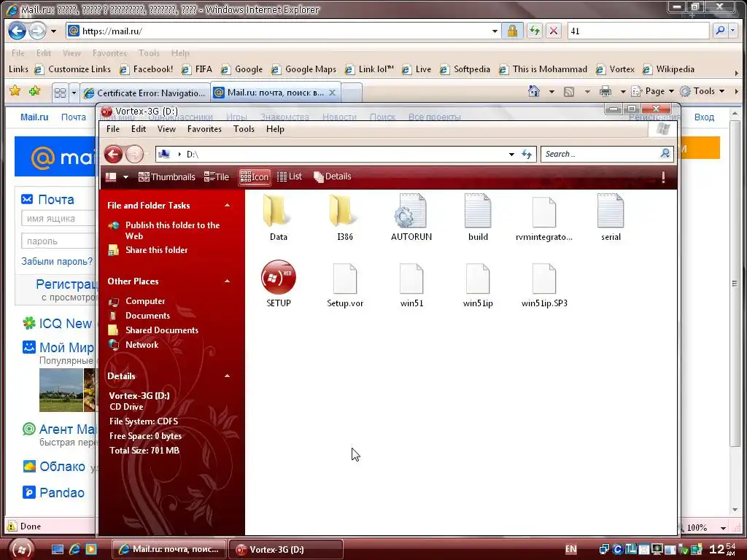Click the task pane toggle icon in Explorer toolbar
The width and height of the screenshot is (747, 560).
111,176
